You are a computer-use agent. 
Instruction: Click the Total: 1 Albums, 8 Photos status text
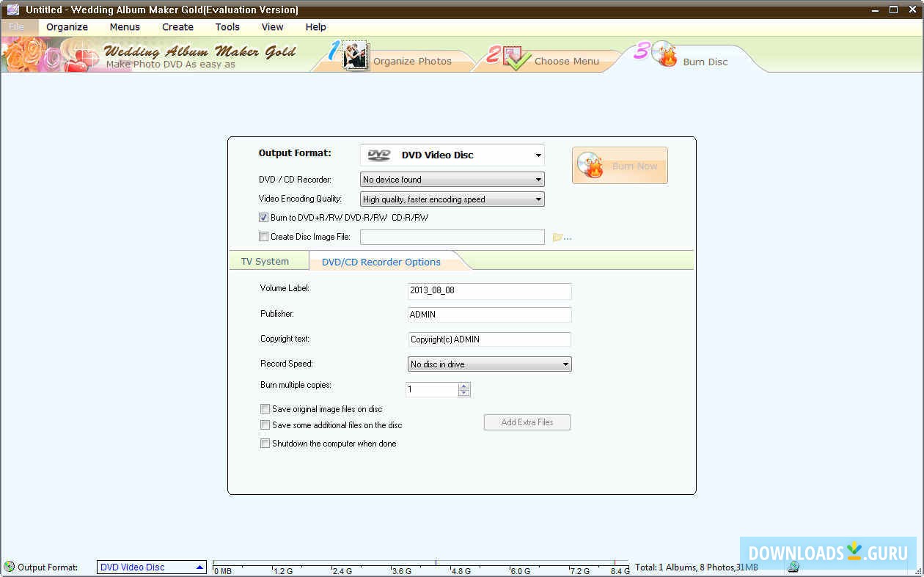(697, 567)
